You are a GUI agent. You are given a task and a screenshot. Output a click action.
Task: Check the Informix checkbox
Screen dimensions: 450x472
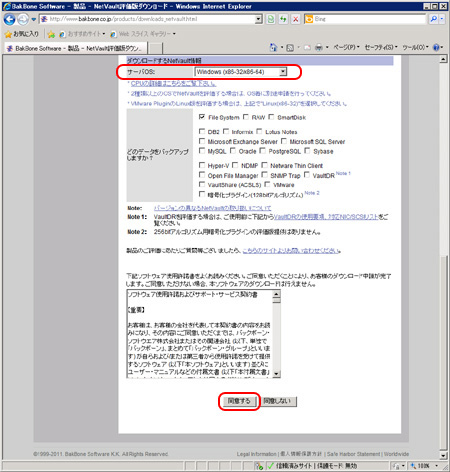[x=226, y=131]
